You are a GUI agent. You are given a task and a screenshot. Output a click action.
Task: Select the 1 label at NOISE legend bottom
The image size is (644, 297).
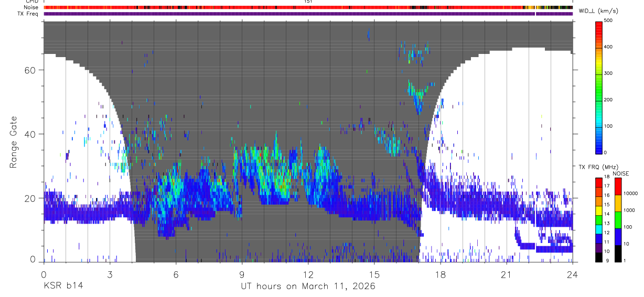coord(624,260)
